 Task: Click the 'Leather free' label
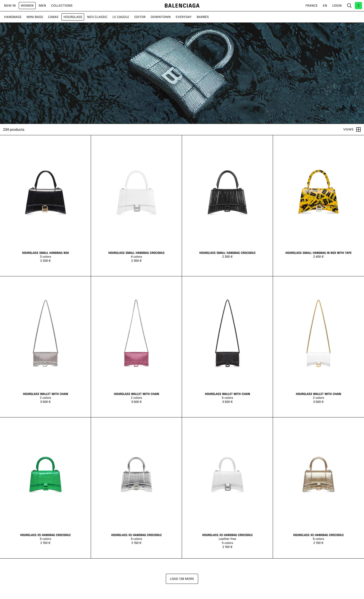(x=227, y=539)
